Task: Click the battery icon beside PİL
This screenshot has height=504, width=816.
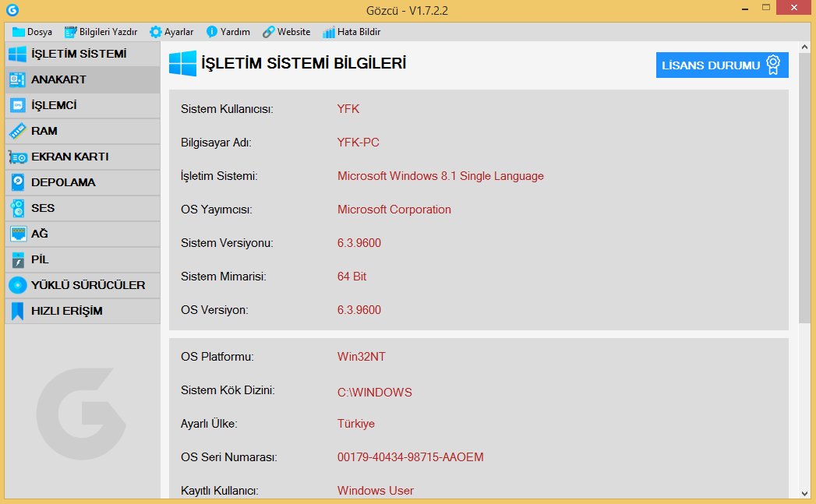Action: 18,260
